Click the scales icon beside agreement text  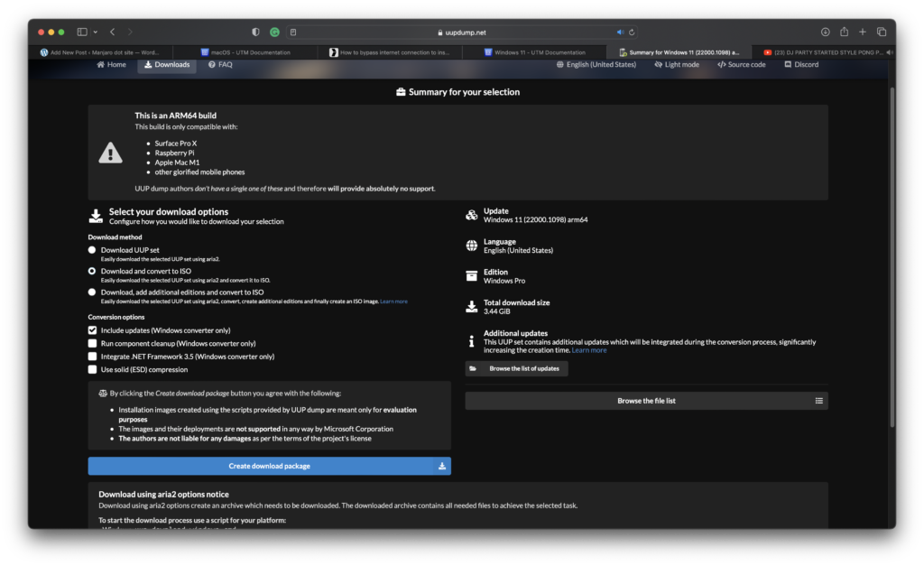pyautogui.click(x=103, y=394)
